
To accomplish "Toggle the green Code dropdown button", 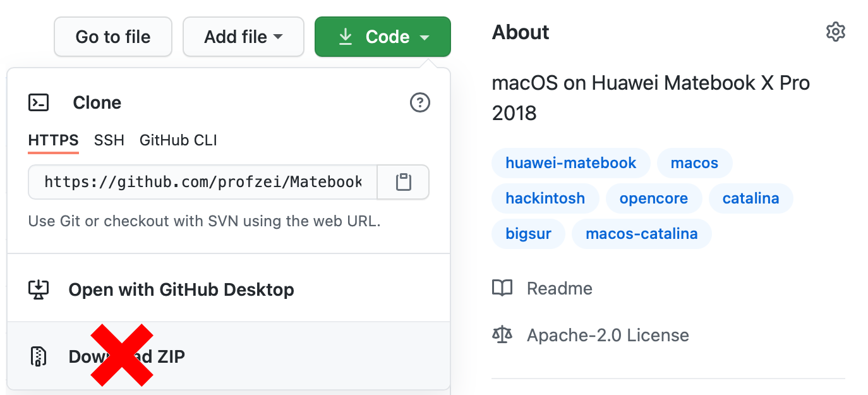I will click(383, 37).
